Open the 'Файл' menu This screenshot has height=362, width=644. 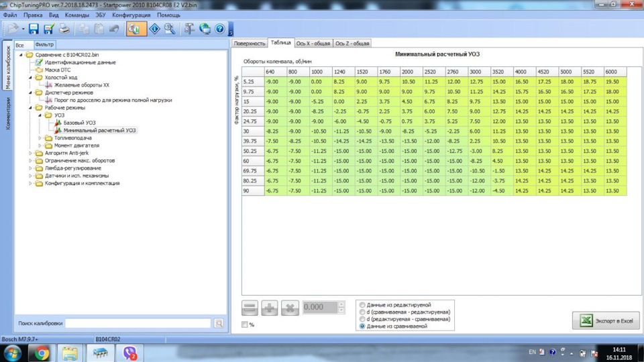(10, 15)
